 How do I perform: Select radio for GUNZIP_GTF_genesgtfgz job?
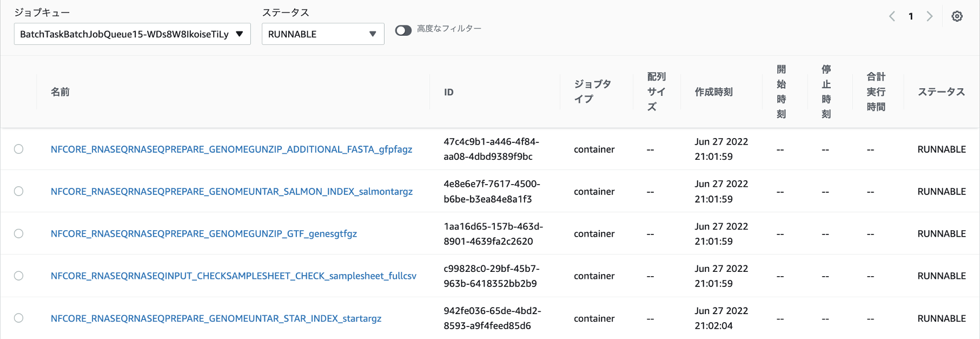pos(19,233)
